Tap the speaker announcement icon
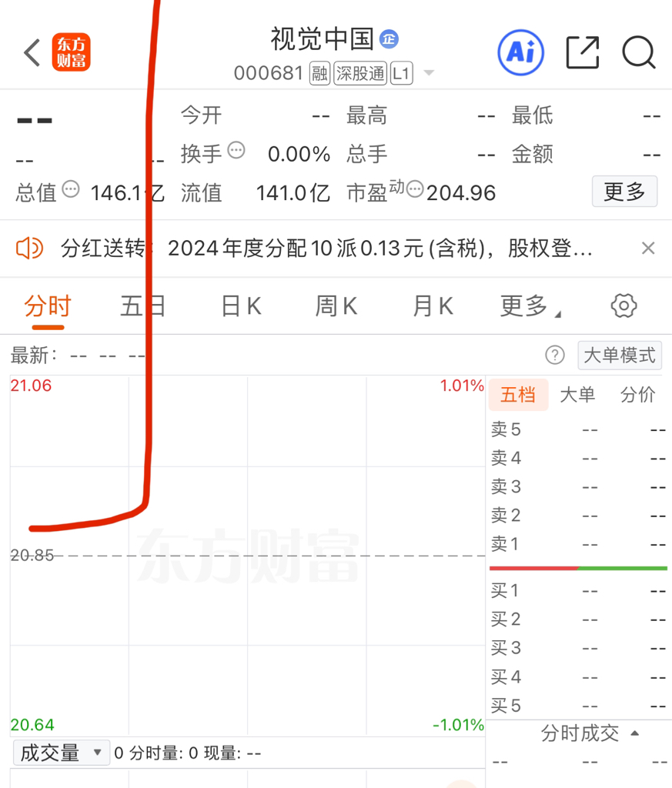The height and width of the screenshot is (788, 672). 30,249
